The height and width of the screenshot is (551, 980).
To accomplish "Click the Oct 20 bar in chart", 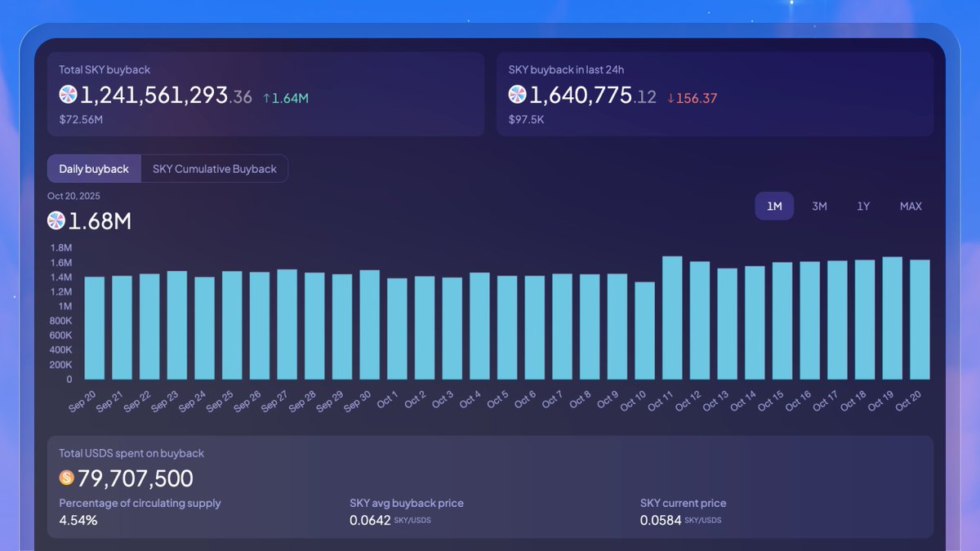I will click(920, 320).
